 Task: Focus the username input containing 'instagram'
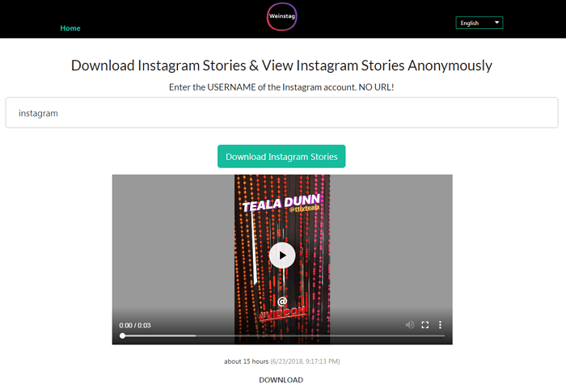click(281, 112)
